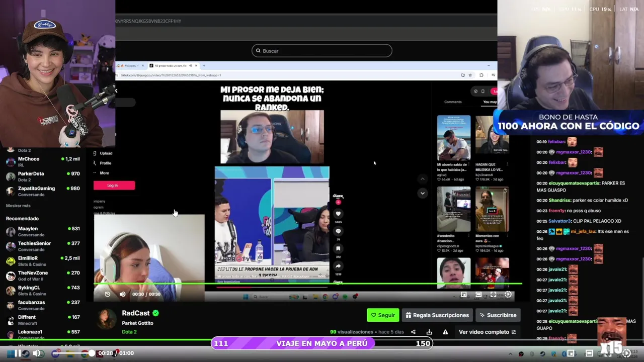Go to next TikTok video with the down chevron
This screenshot has width=644, height=362.
point(423,193)
